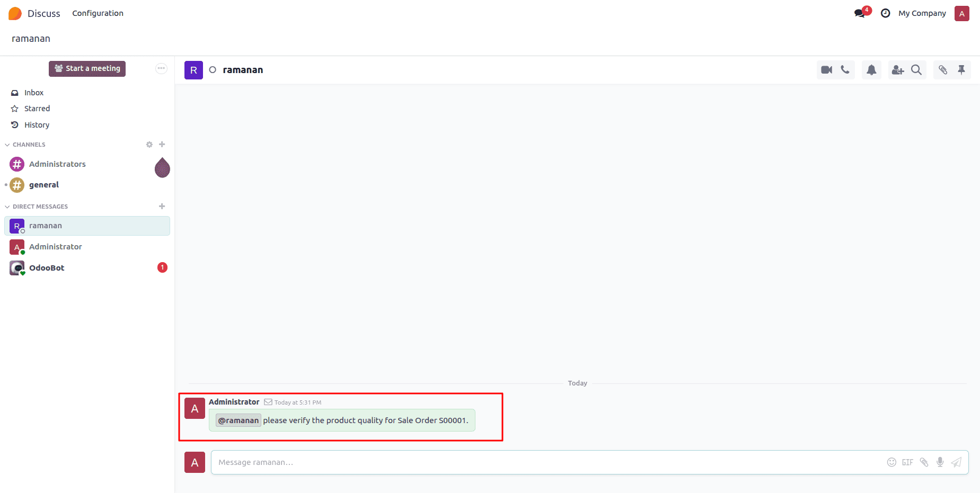Open the Configuration menu
This screenshot has height=493, width=980.
click(98, 13)
